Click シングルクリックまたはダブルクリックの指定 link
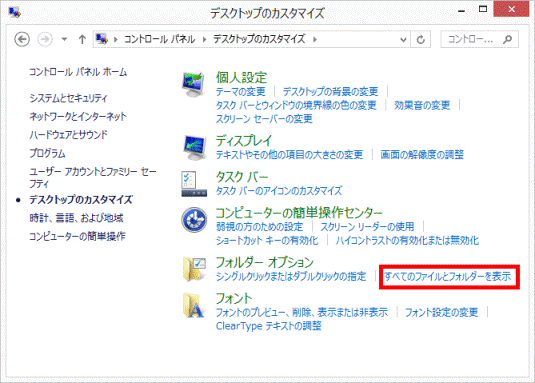The image size is (535, 383). click(x=291, y=276)
